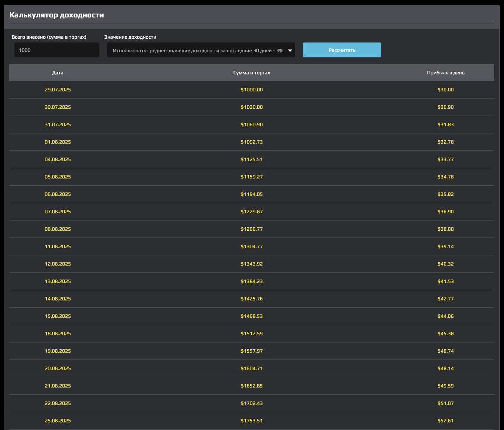The image size is (504, 430).
Task: Select date 06.08.2025
Action: (58, 194)
